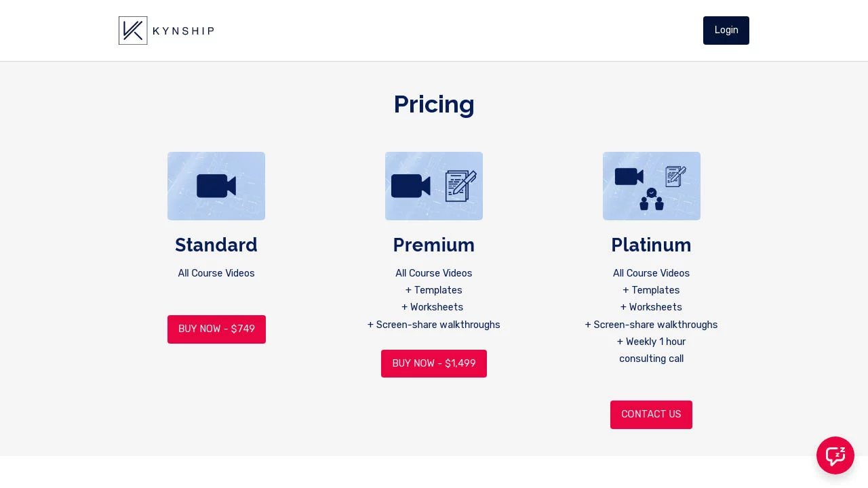
Task: Click the KYNSHIP wordmark text
Action: click(183, 30)
